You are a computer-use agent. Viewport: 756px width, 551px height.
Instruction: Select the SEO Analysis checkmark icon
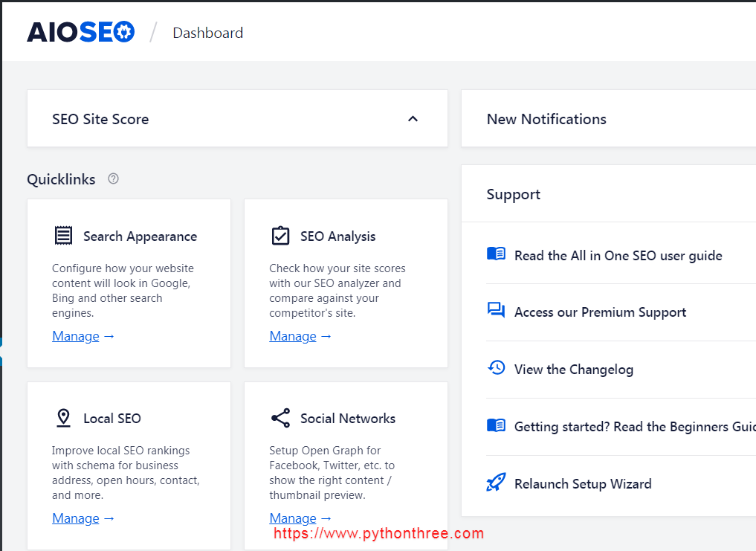pos(281,235)
